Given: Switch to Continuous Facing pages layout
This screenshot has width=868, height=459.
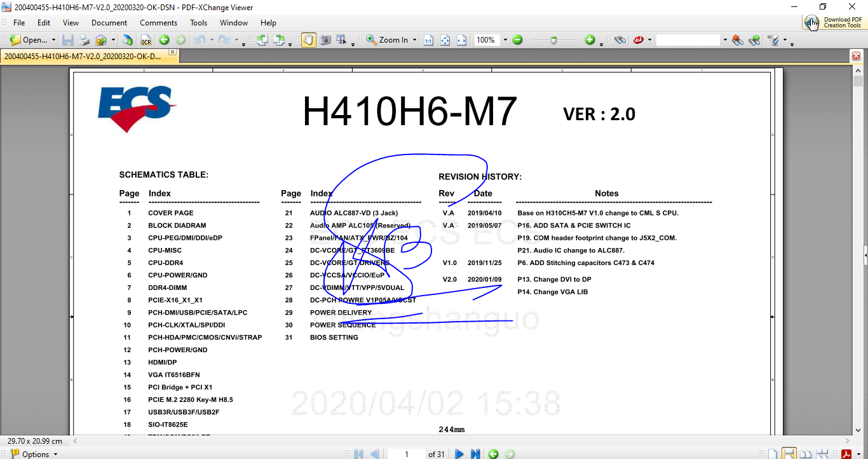Looking at the screenshot, I should point(823,454).
